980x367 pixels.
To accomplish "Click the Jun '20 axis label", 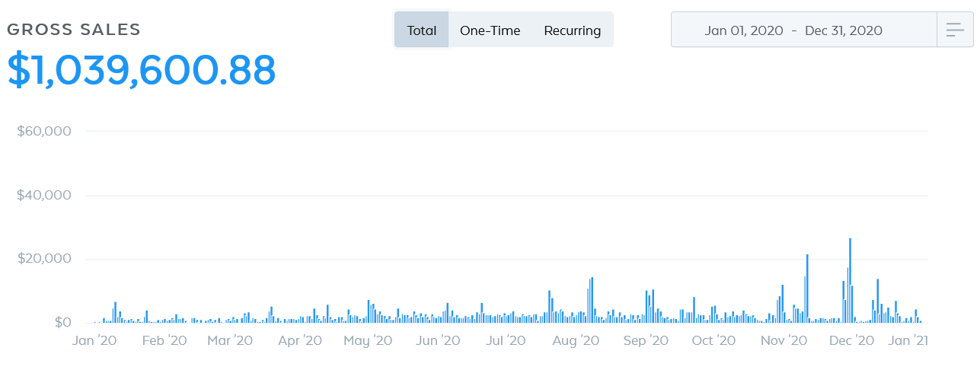I will pos(438,340).
